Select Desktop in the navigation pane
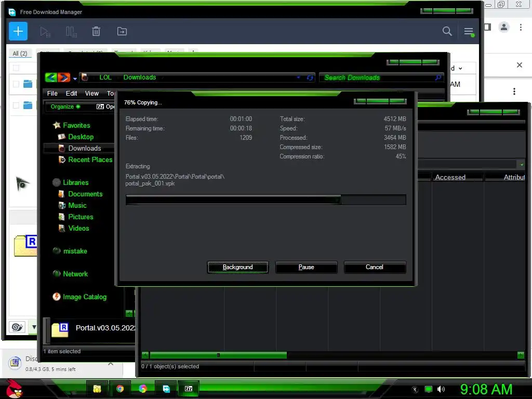The image size is (532, 399). (81, 137)
